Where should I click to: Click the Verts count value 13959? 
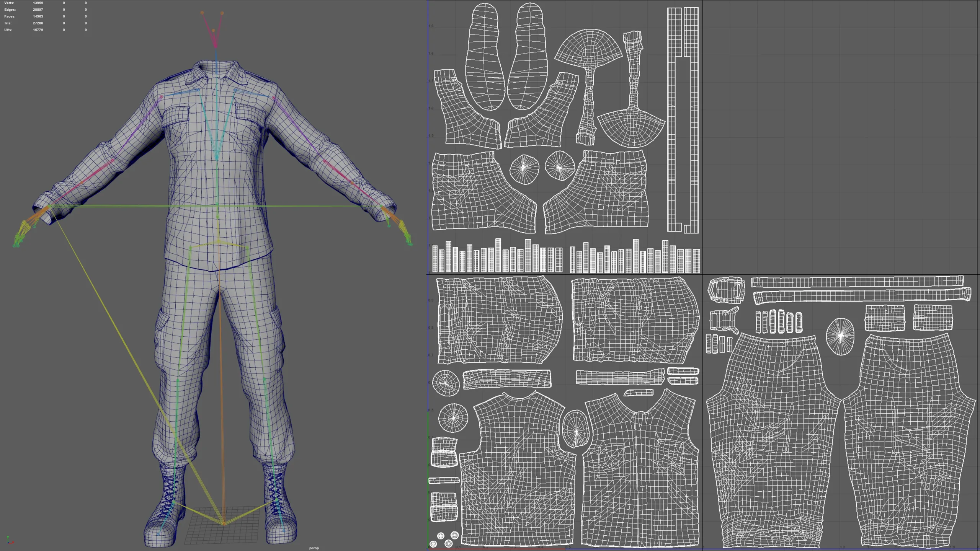click(x=38, y=3)
